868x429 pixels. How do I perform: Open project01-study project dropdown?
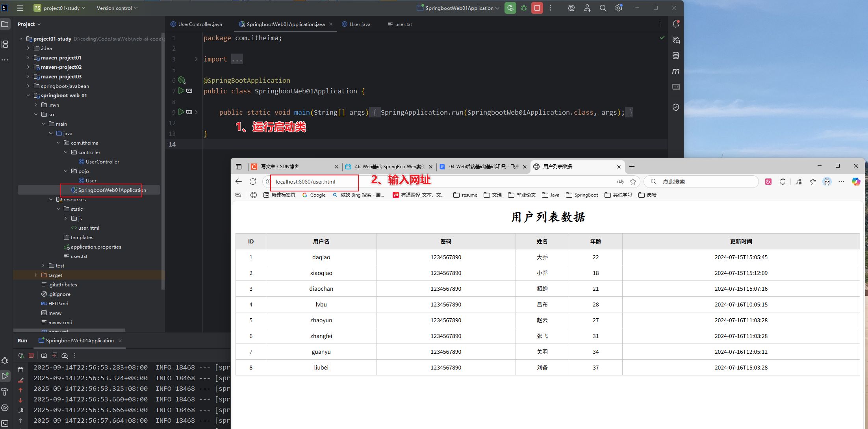click(59, 8)
